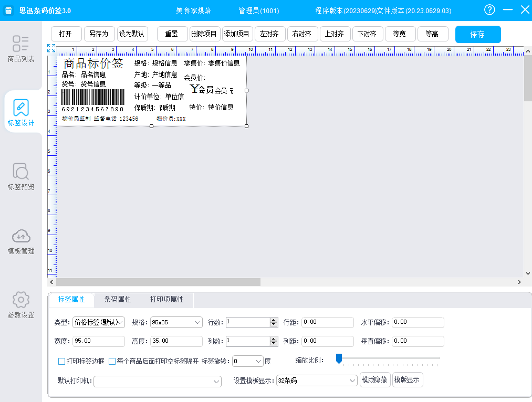Increase the 行数 spinner value
Viewport: 532px width, 402px height.
tap(273, 320)
